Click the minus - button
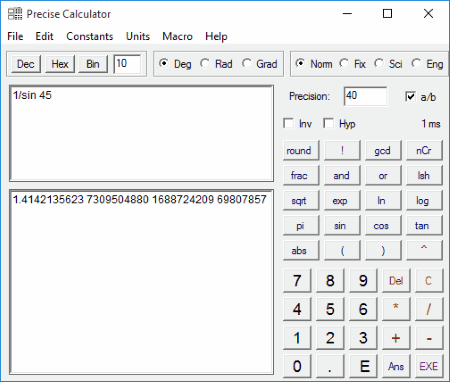 pyautogui.click(x=429, y=338)
